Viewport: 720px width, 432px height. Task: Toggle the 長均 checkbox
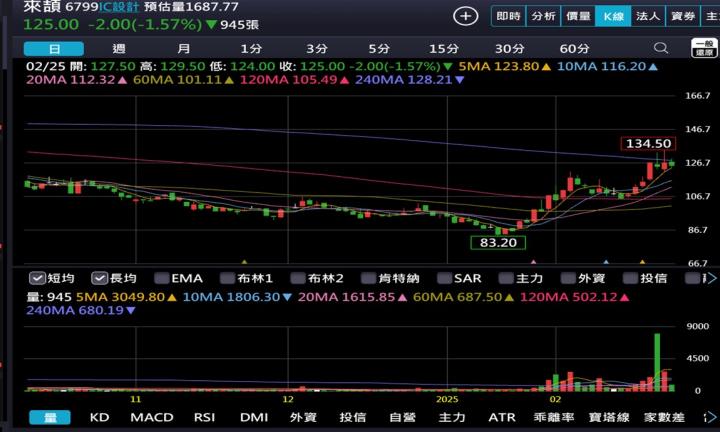100,278
